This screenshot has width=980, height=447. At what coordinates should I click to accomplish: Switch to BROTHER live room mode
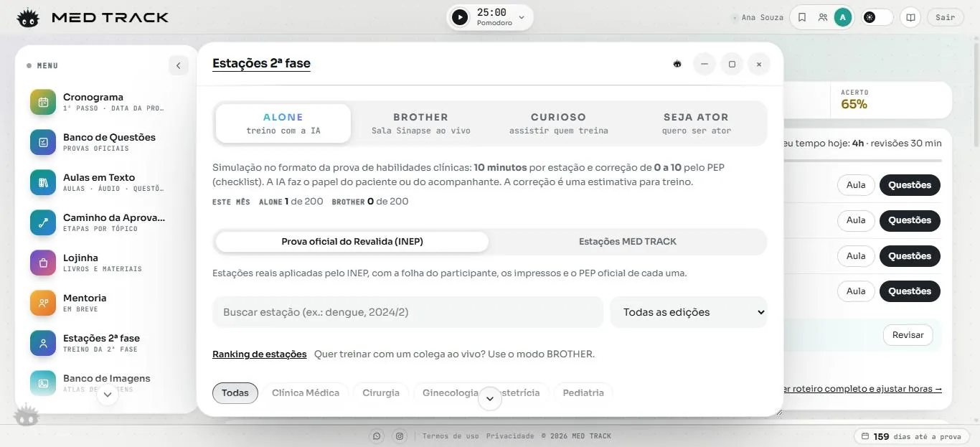click(420, 123)
